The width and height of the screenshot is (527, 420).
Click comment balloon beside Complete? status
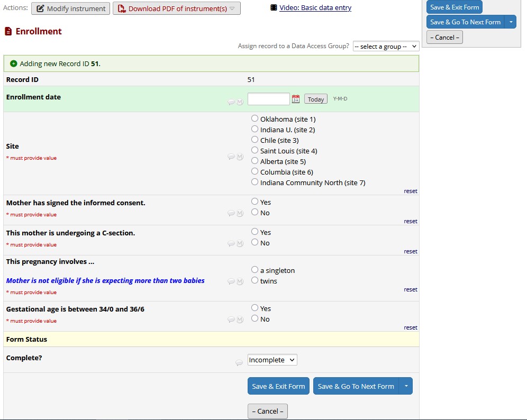[x=239, y=363]
